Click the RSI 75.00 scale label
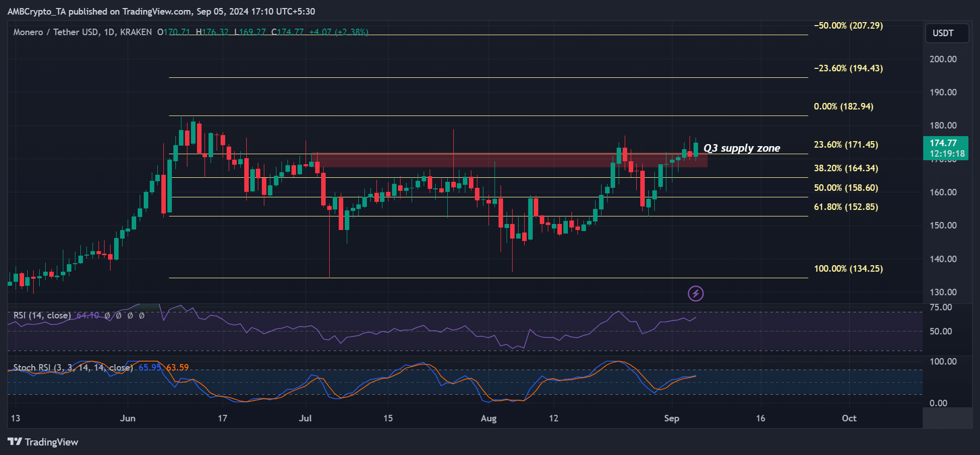Image resolution: width=980 pixels, height=455 pixels. pos(941,307)
